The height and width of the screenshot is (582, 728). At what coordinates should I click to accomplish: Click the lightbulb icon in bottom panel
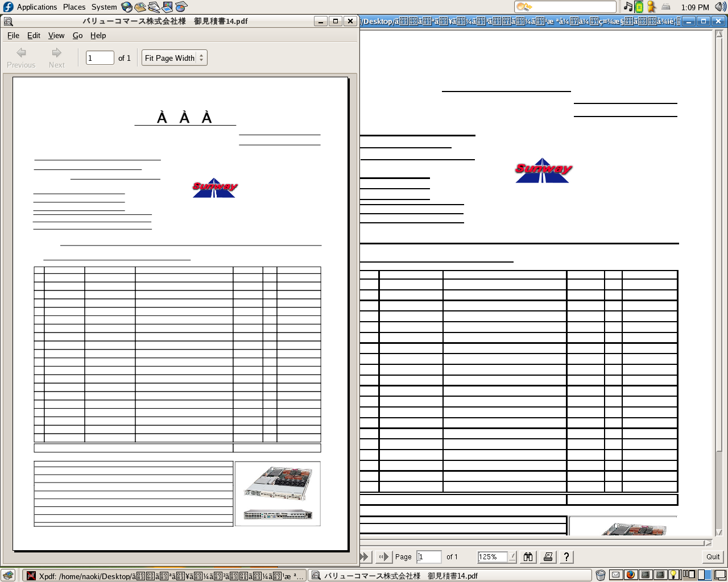coord(673,575)
